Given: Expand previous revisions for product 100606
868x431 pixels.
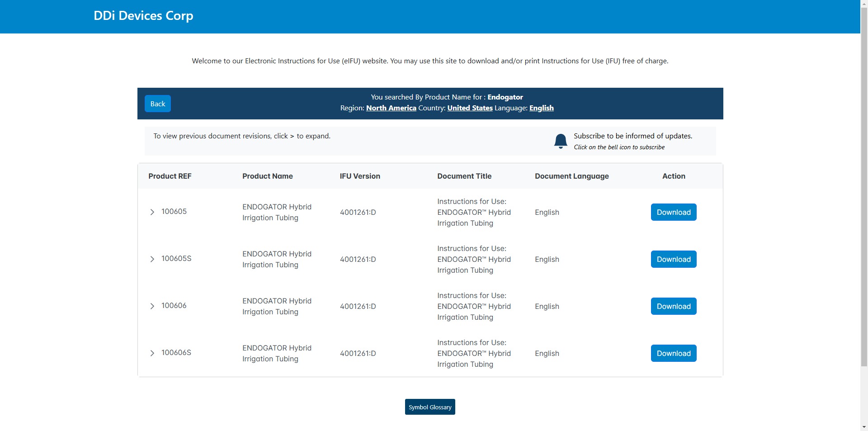Looking at the screenshot, I should (x=152, y=306).
